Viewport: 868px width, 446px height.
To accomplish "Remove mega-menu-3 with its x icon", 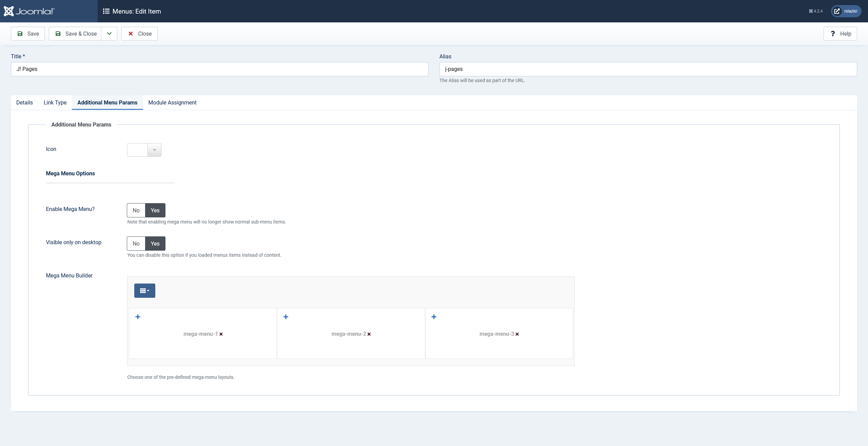I will click(517, 334).
